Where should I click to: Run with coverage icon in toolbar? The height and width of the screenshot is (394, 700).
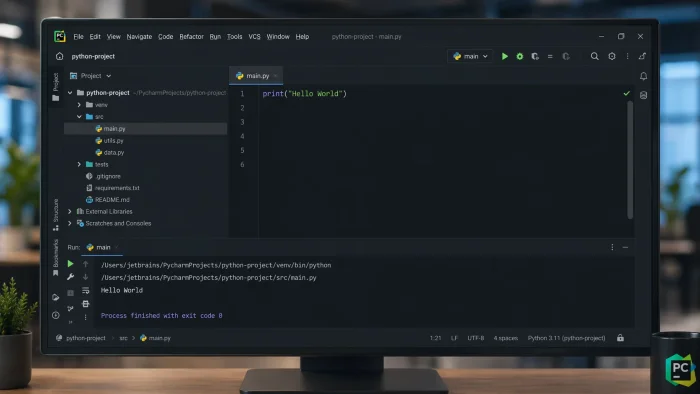tap(535, 56)
